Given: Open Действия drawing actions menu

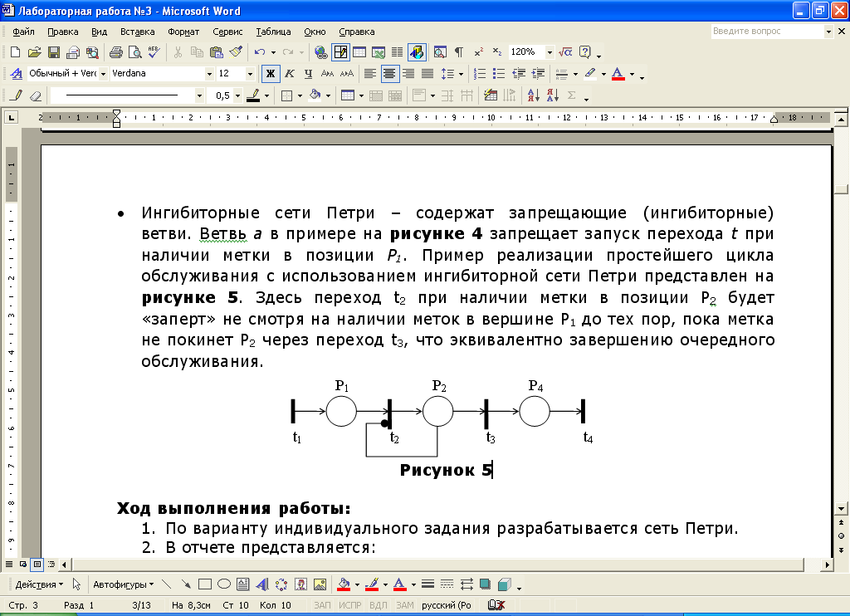Looking at the screenshot, I should tap(39, 584).
